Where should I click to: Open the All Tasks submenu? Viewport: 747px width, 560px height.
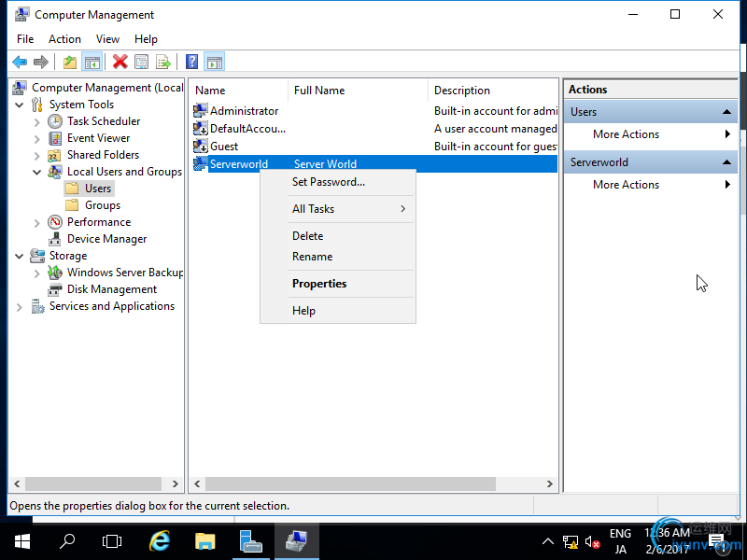click(x=338, y=209)
